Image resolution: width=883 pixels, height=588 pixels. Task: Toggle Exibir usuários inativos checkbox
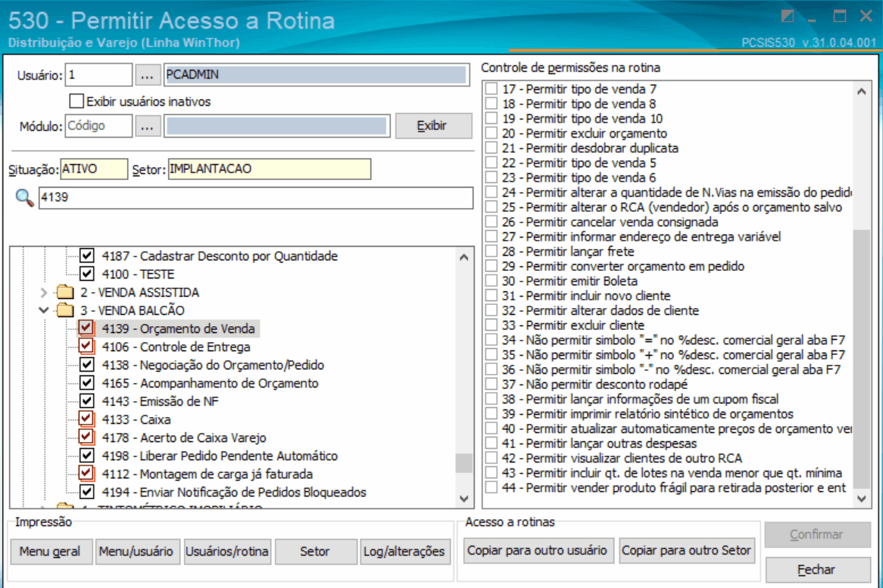tap(76, 101)
